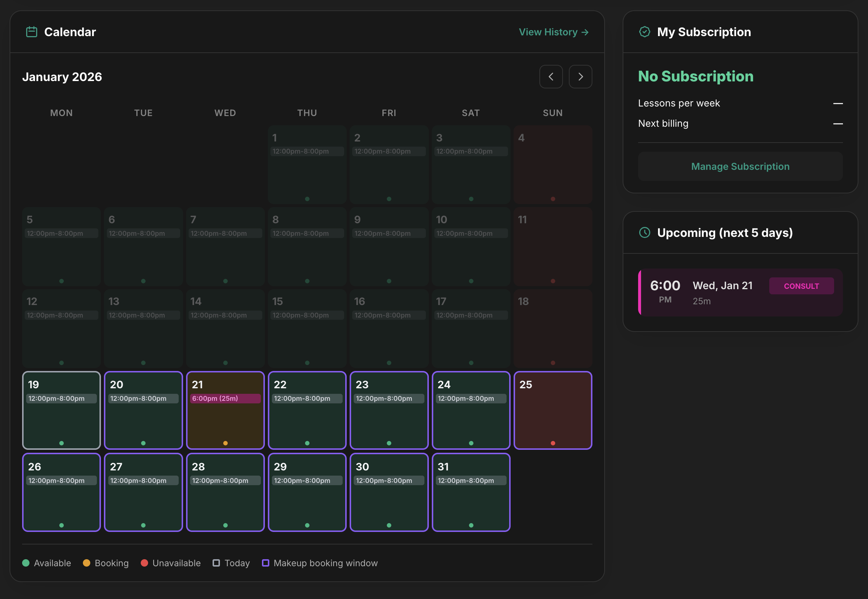Navigate to the next month
This screenshot has height=599, width=868.
tap(580, 77)
